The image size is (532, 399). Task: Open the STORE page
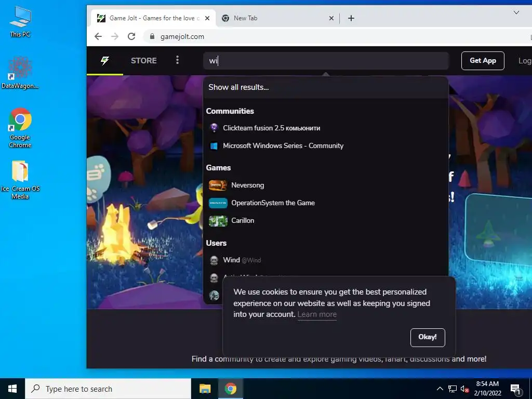144,60
